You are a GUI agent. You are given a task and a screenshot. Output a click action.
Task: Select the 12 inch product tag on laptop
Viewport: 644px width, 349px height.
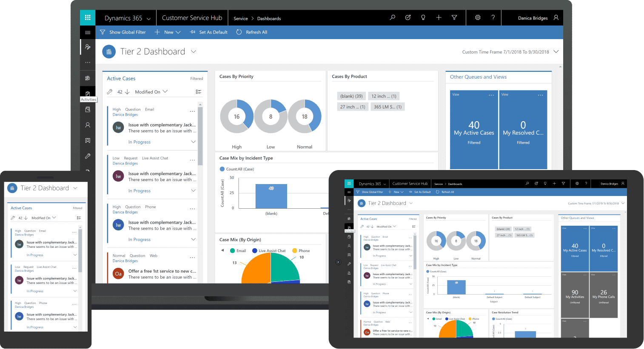384,96
